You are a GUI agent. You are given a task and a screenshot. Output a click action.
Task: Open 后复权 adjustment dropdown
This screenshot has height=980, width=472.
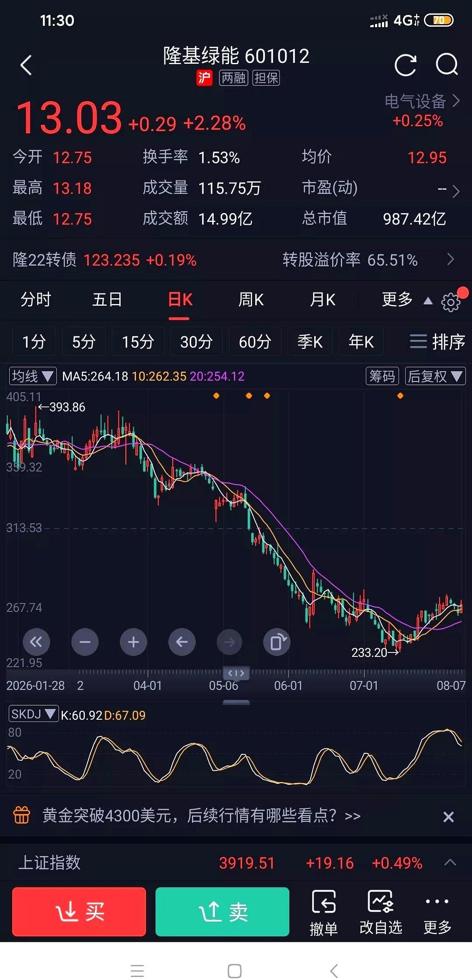[x=435, y=376]
